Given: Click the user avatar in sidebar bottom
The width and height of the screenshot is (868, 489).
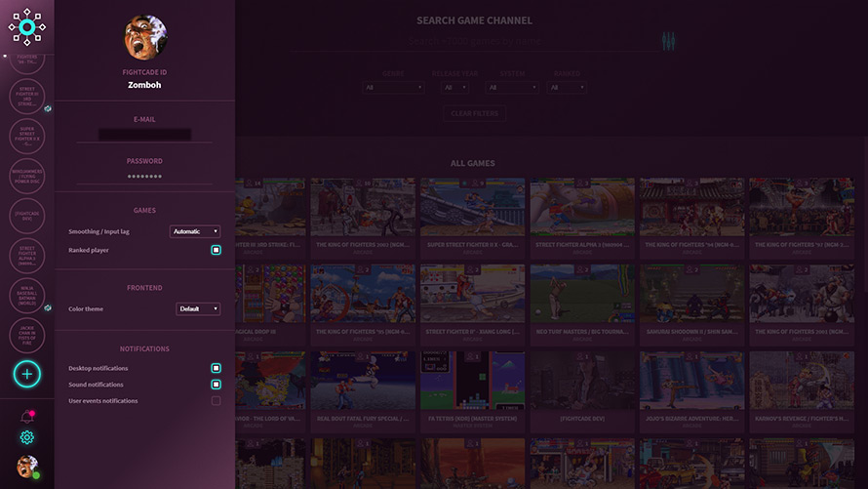Looking at the screenshot, I should [26, 467].
